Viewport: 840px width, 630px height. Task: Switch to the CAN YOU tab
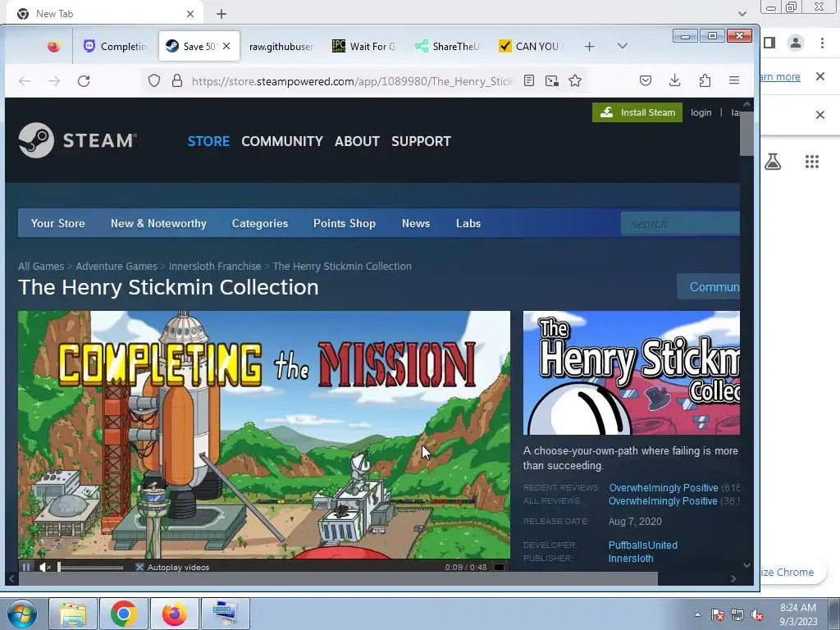point(531,47)
